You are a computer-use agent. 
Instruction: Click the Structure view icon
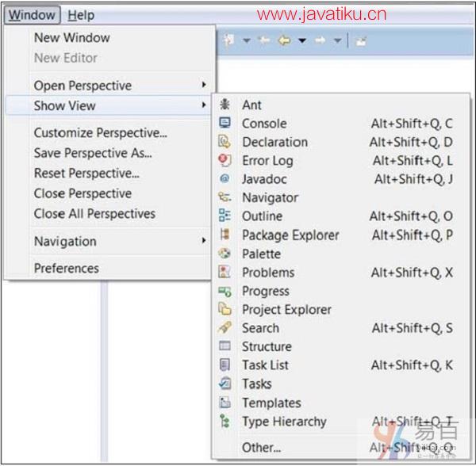click(225, 346)
